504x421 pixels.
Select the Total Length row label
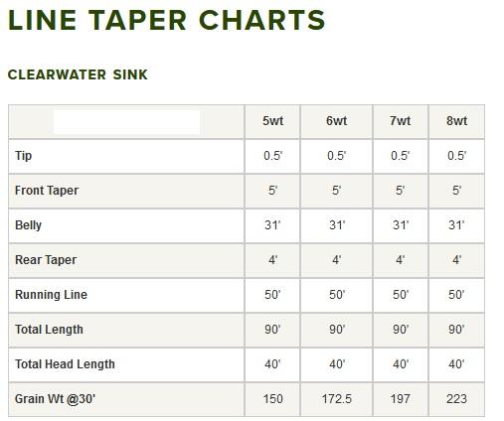pyautogui.click(x=49, y=330)
